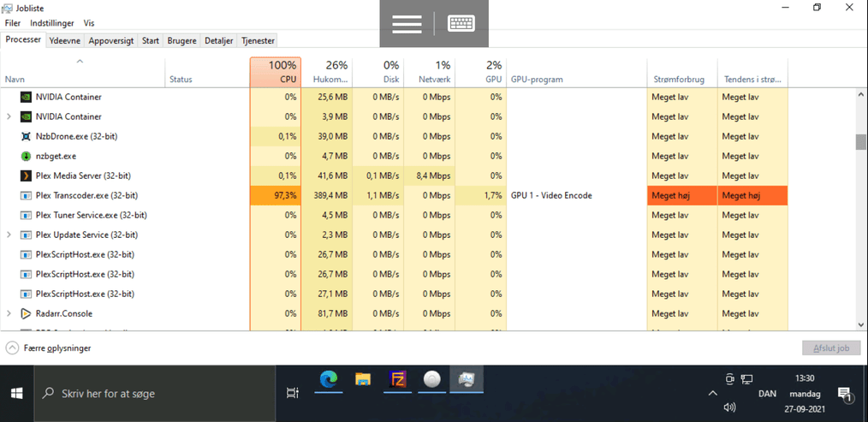Click the first Meget høj power cell
This screenshot has height=422, width=868.
[x=682, y=195]
